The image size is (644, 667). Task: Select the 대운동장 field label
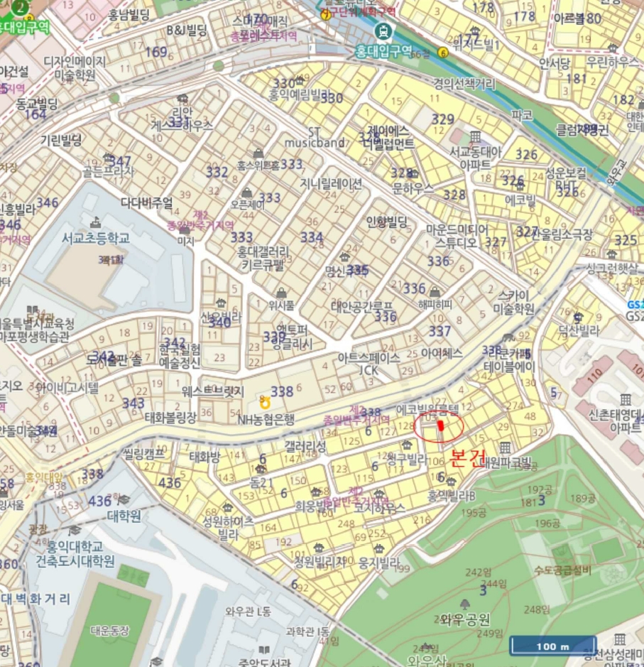[109, 630]
